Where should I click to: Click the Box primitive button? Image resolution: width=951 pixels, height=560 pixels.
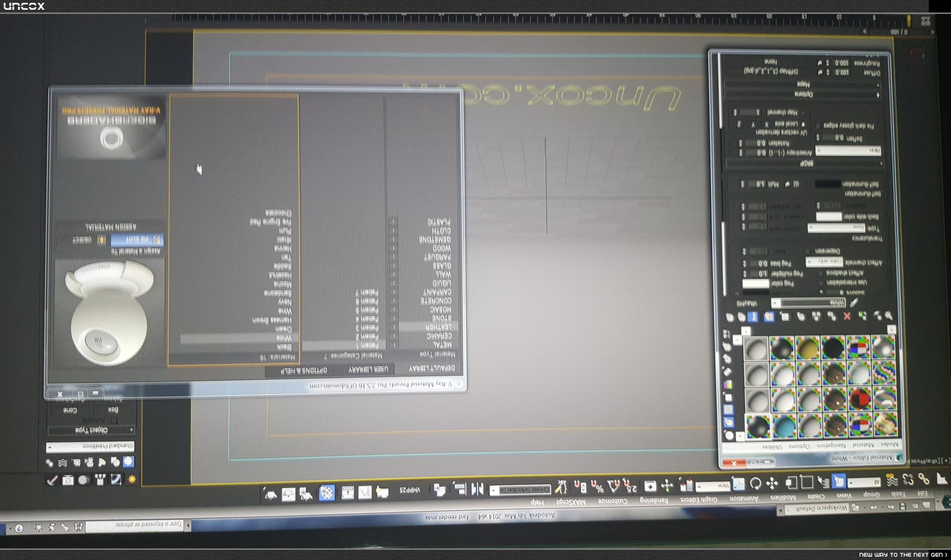click(113, 410)
